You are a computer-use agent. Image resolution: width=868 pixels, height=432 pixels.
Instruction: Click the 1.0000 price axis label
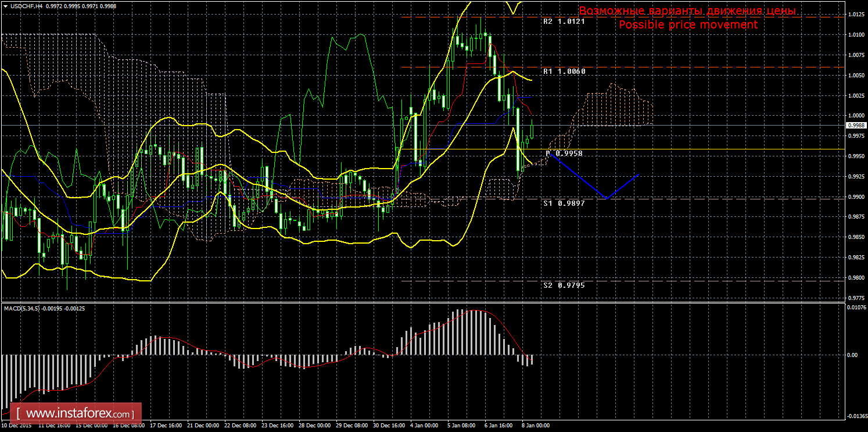coord(855,116)
